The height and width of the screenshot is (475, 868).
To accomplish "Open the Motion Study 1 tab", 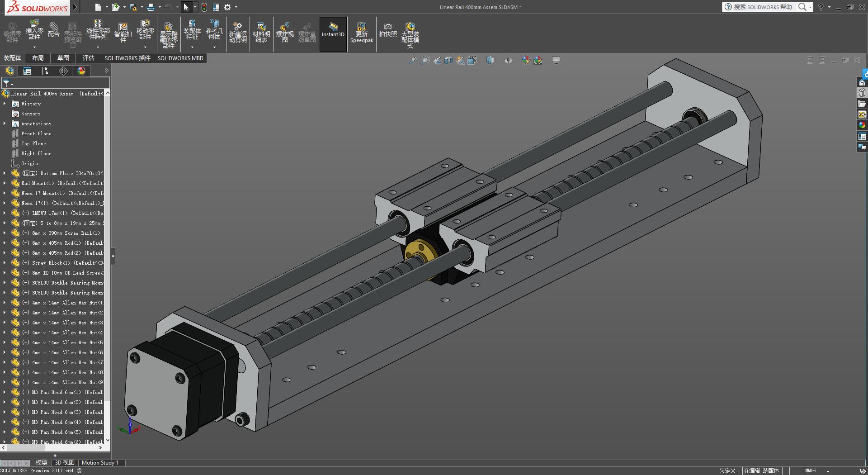I will tap(100, 463).
